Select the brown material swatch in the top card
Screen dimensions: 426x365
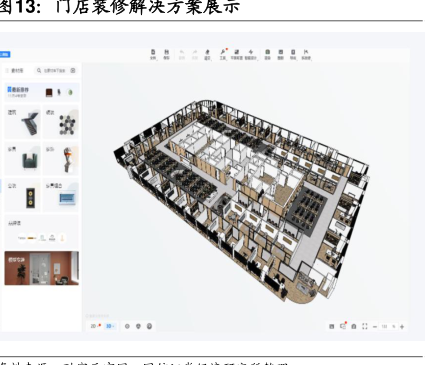(x=49, y=92)
